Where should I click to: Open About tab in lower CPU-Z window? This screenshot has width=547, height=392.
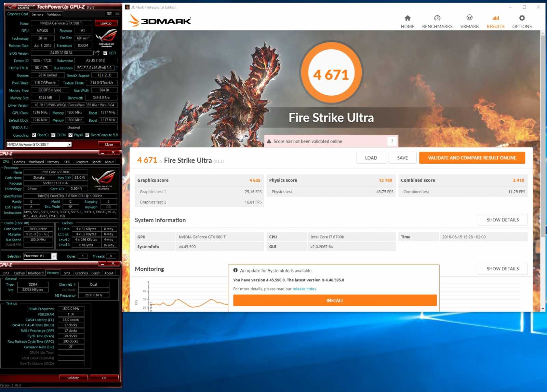[x=109, y=273]
